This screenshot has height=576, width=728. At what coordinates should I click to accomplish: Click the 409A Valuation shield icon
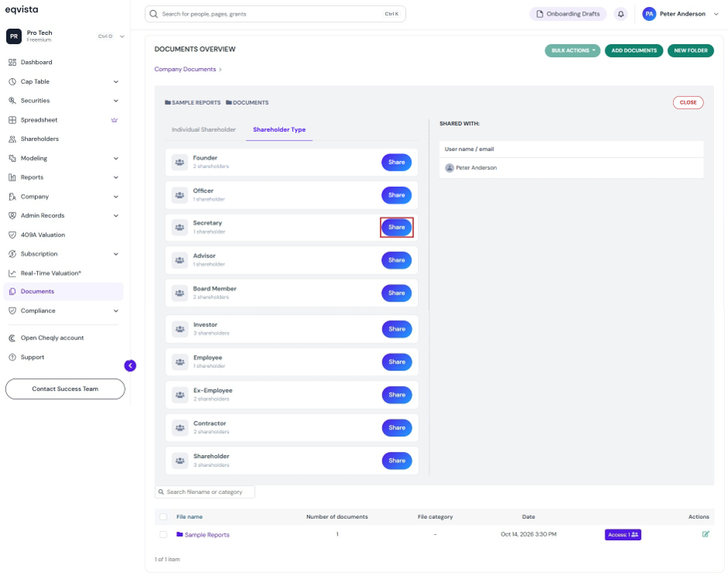pyautogui.click(x=12, y=235)
